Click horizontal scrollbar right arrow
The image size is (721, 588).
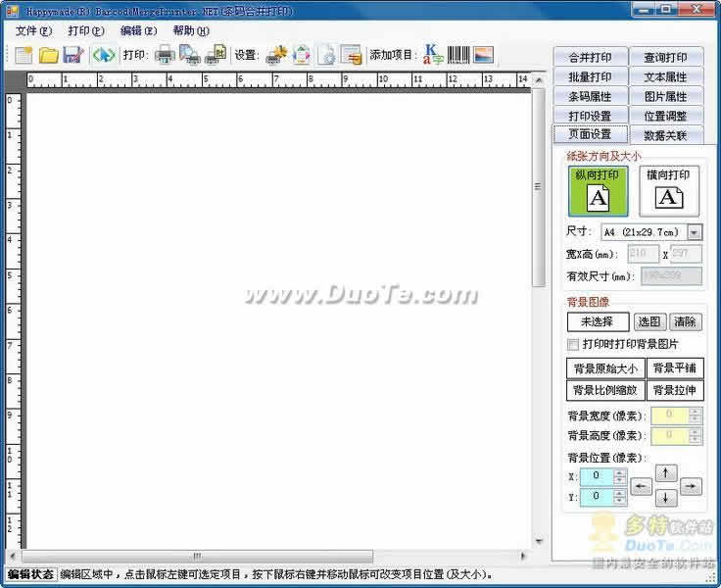[x=523, y=557]
